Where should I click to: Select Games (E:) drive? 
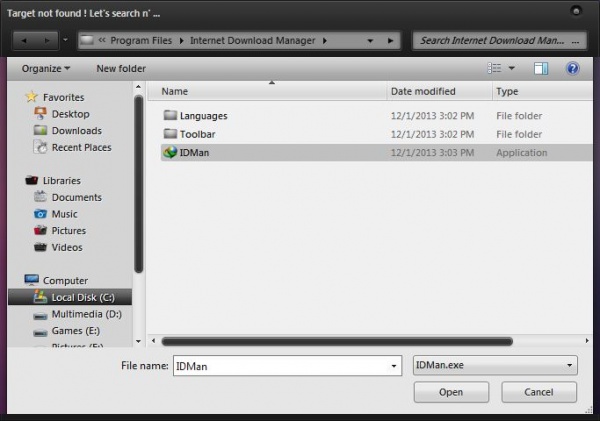(x=75, y=331)
